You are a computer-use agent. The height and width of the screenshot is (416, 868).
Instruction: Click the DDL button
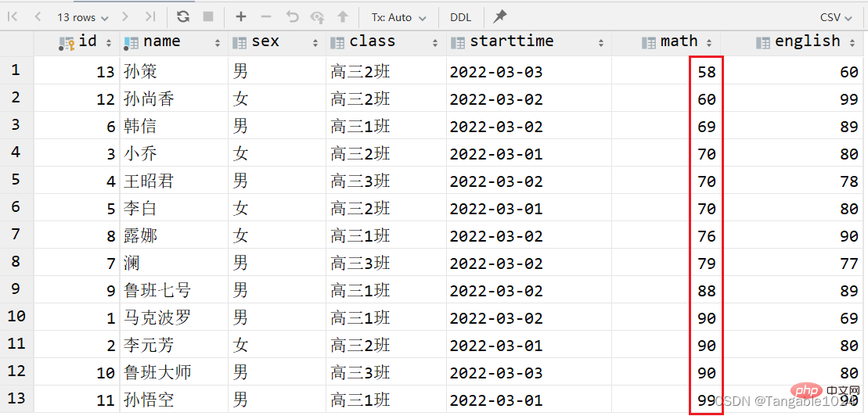tap(461, 16)
